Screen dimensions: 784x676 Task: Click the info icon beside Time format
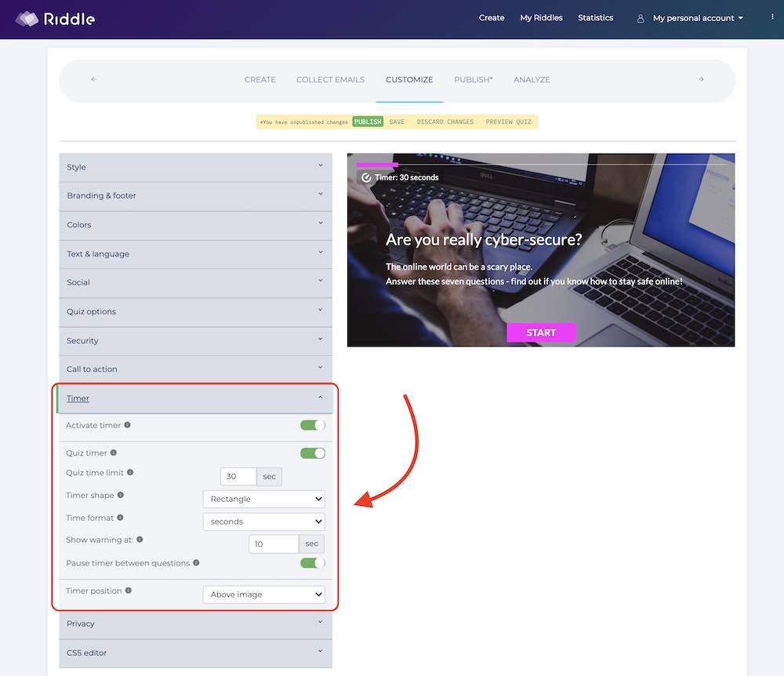pos(120,518)
